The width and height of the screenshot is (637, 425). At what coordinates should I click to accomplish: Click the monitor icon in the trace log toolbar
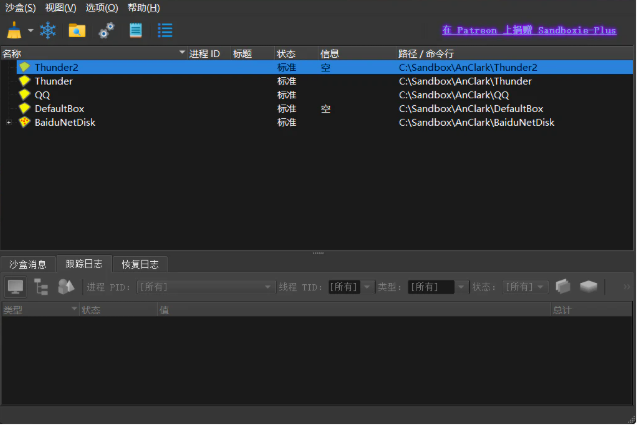tap(16, 287)
